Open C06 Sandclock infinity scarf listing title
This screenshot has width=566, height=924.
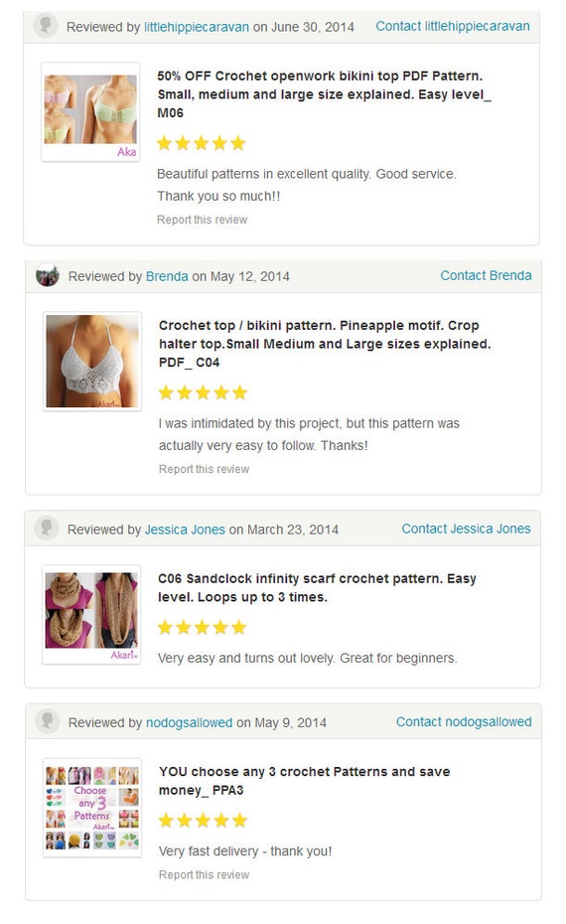coord(317,587)
